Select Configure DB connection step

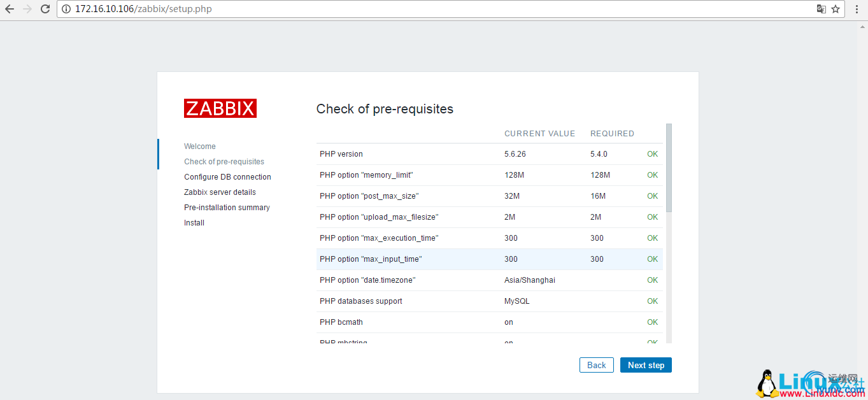[x=227, y=177]
